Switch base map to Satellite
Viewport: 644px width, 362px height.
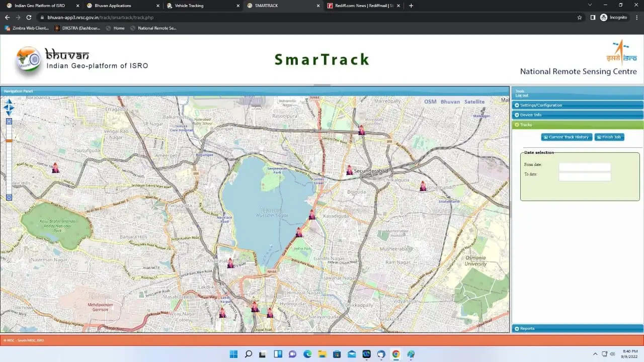tap(474, 102)
